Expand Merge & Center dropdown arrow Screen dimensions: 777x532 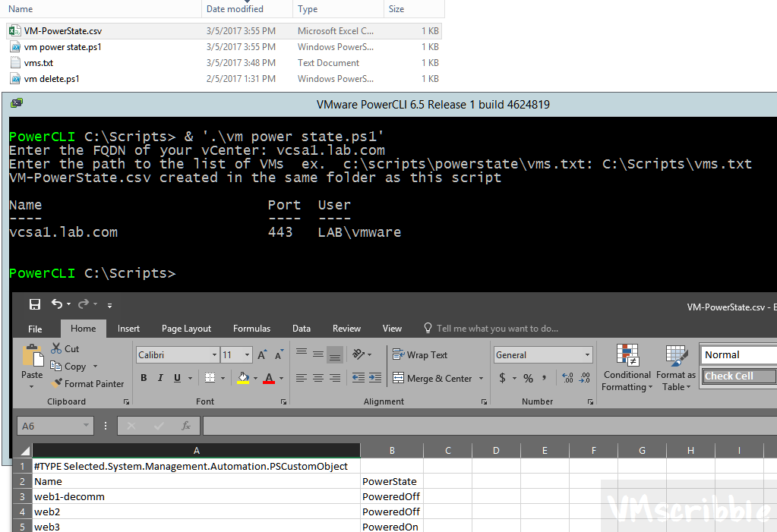click(x=481, y=379)
